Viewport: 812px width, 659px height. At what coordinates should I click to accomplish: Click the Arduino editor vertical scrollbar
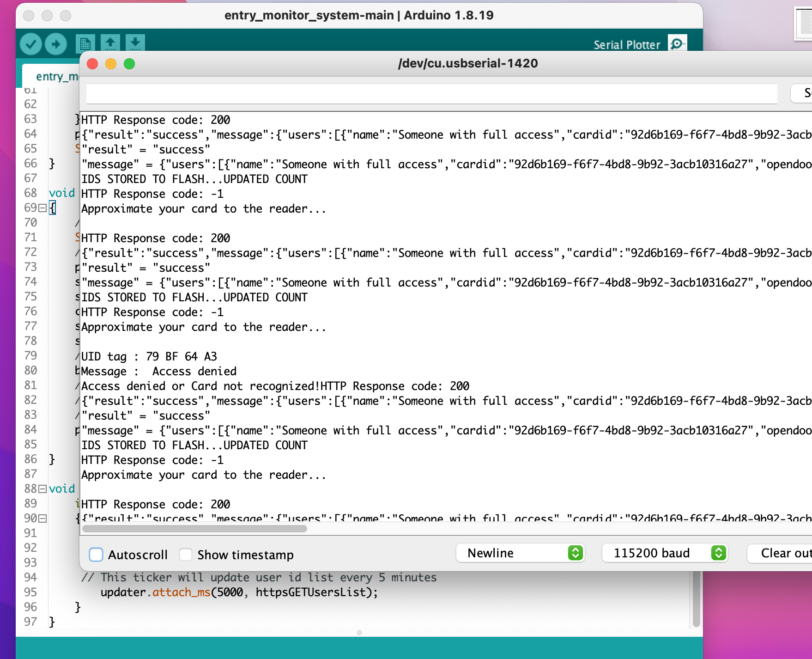point(696,599)
